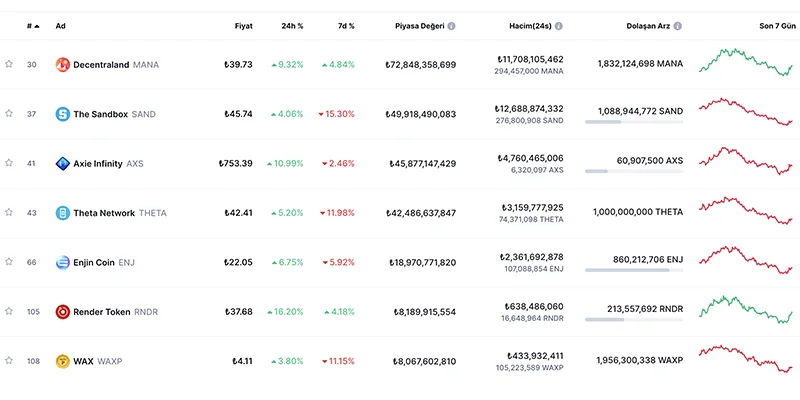Click the Theta Network coin icon
Image resolution: width=800 pixels, height=400 pixels.
(63, 213)
